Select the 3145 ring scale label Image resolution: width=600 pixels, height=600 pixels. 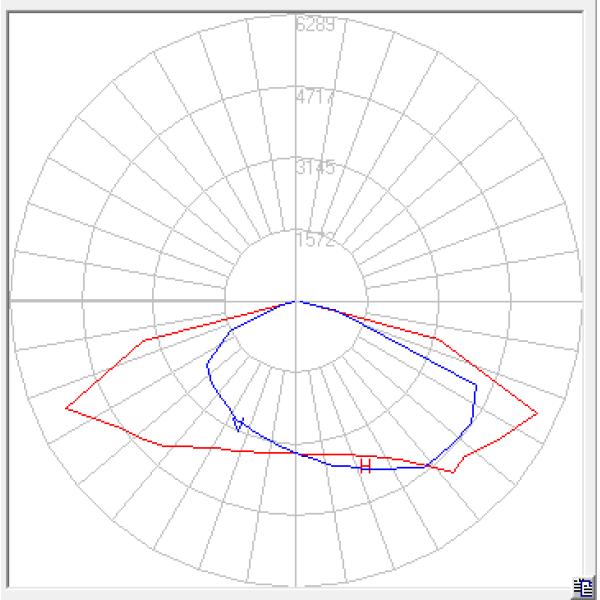point(314,167)
